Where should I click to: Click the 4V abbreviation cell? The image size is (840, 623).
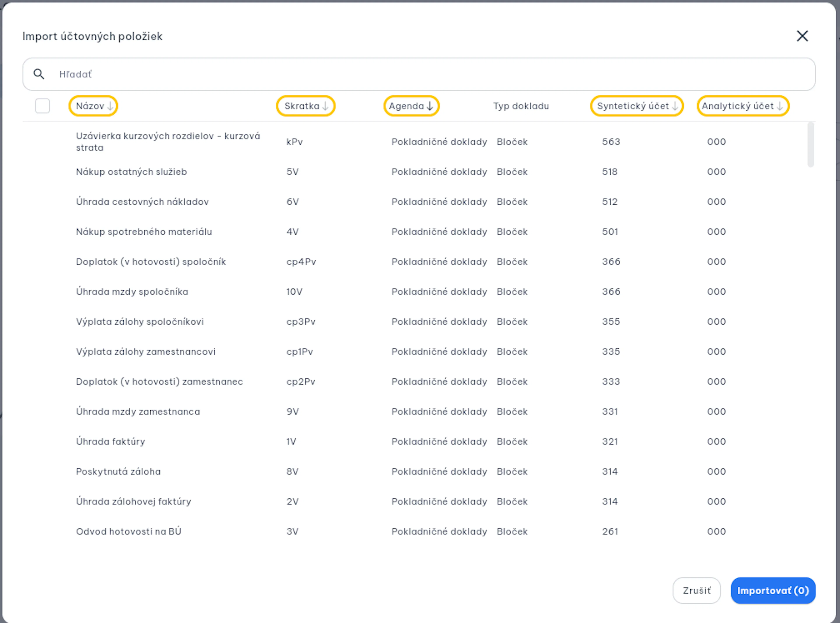292,232
